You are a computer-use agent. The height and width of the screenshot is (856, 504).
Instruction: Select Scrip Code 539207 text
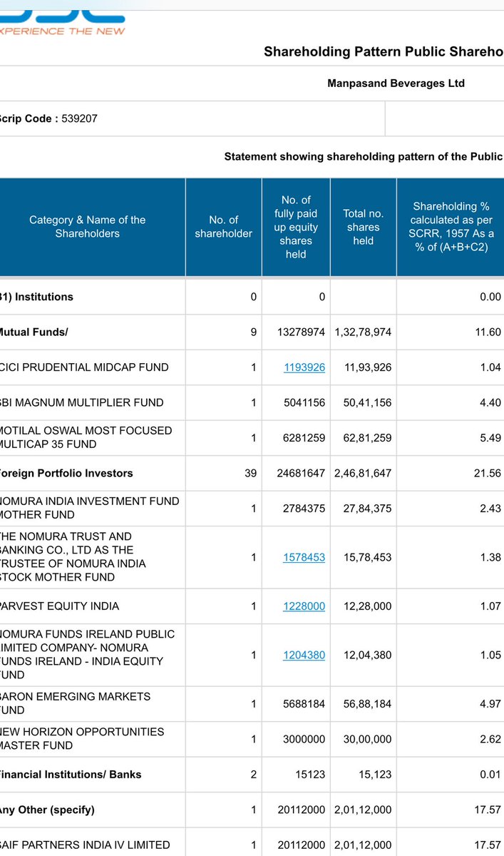click(x=48, y=118)
